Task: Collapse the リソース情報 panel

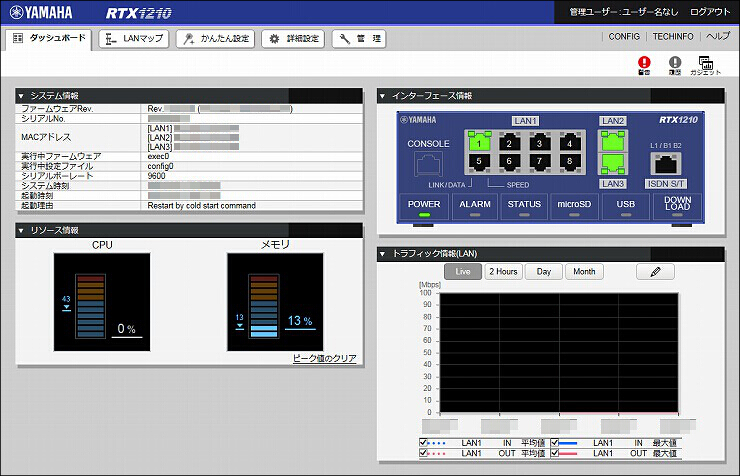Action: pyautogui.click(x=21, y=230)
